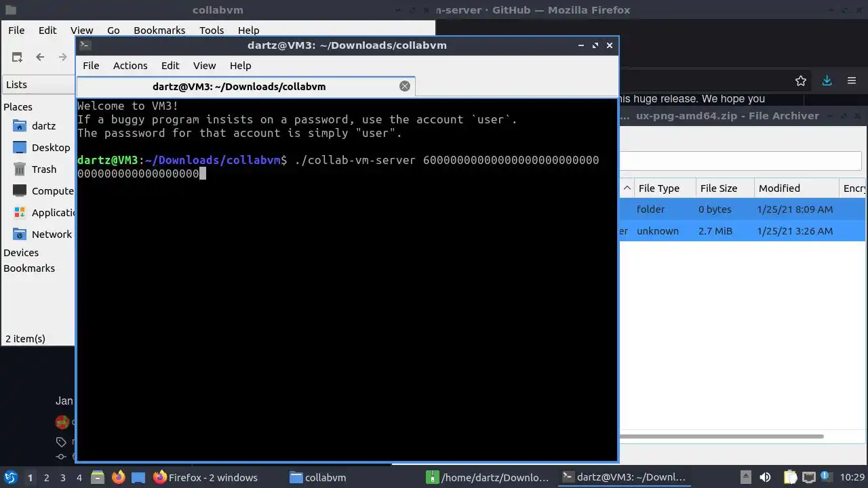The height and width of the screenshot is (488, 868).
Task: Sort the archive by File Size column
Action: [x=725, y=188]
